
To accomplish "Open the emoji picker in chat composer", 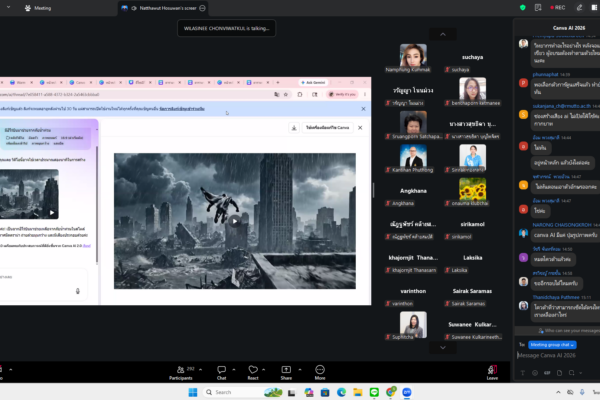I will point(535,373).
